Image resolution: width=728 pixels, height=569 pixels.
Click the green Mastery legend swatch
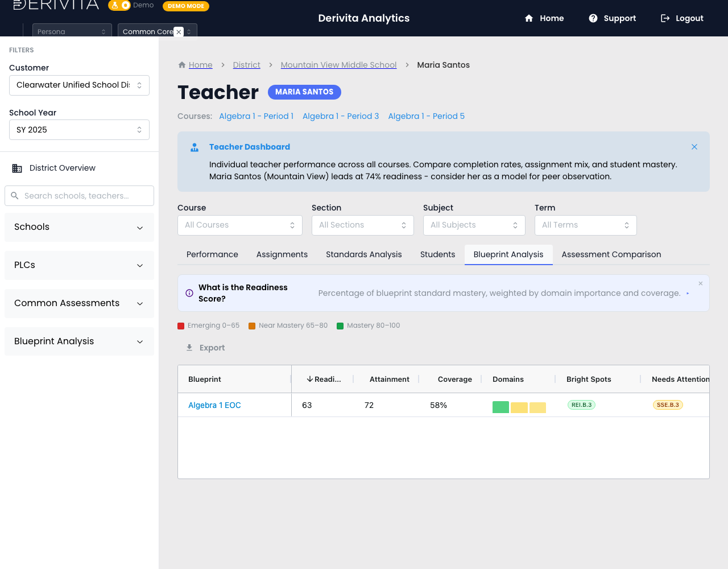tap(340, 326)
